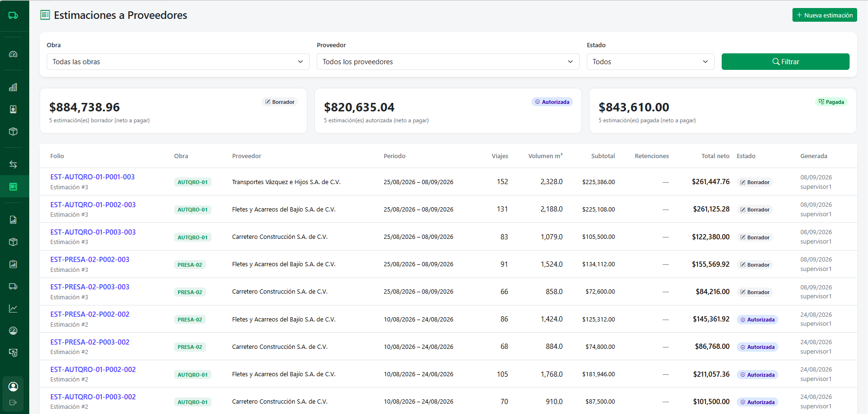Open folio EST-AUTQRO-01-P003-003

click(93, 232)
